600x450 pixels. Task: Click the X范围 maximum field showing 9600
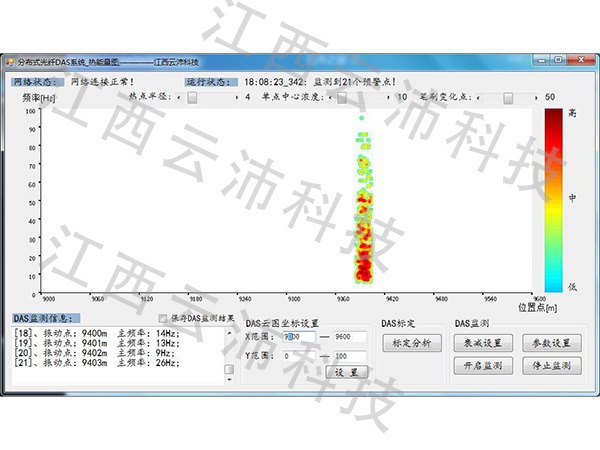click(x=350, y=337)
